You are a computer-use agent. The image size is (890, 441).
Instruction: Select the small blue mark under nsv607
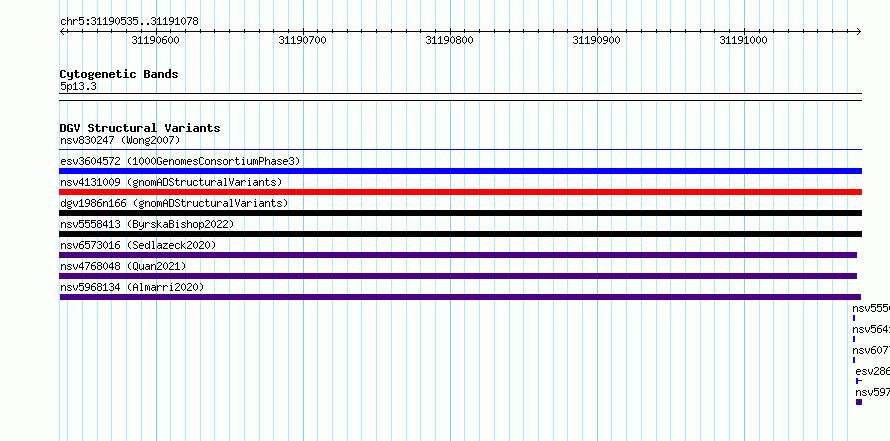pos(854,360)
